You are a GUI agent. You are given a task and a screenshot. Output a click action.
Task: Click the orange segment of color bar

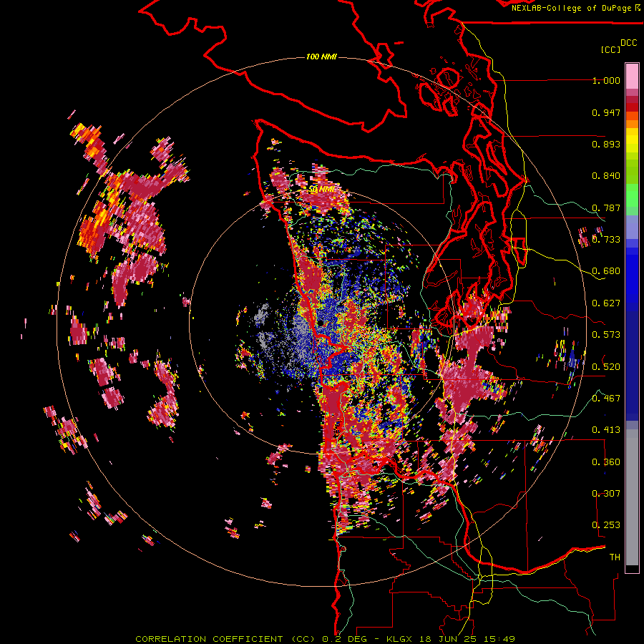click(x=632, y=124)
